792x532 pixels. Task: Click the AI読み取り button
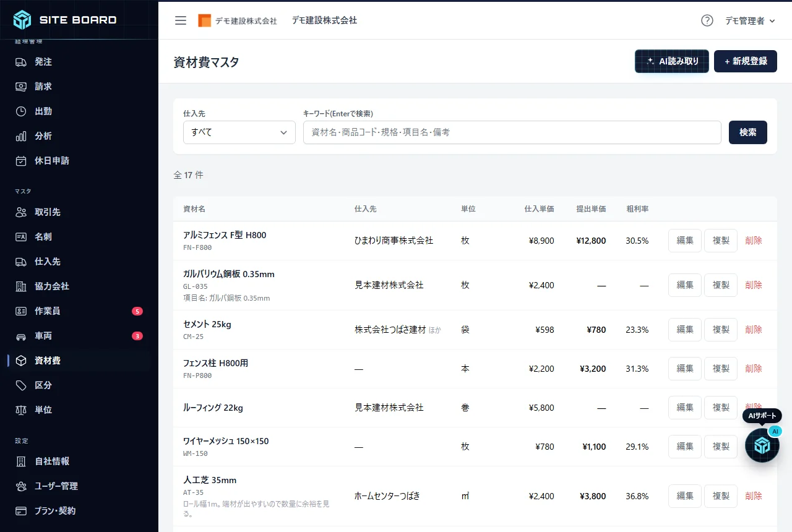(672, 61)
